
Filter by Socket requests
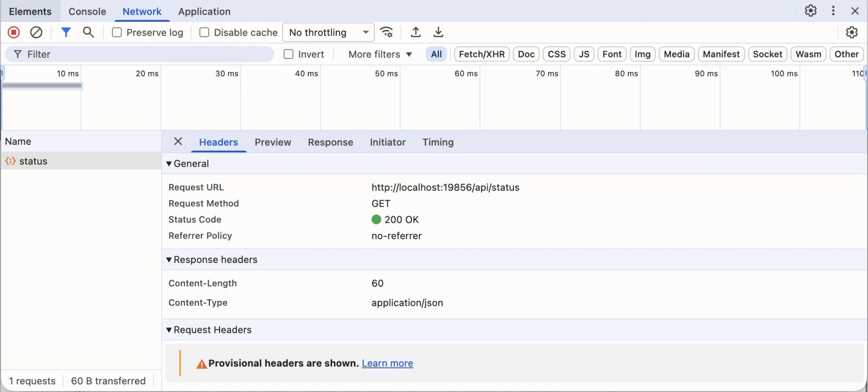pos(768,54)
